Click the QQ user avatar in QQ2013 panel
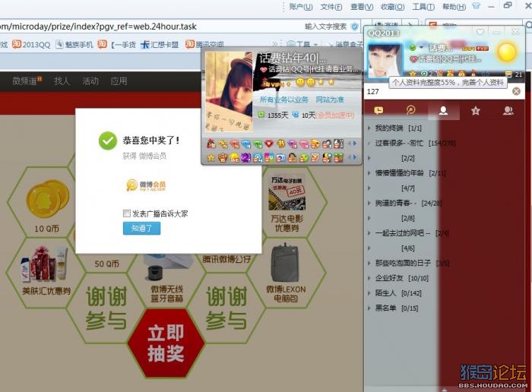 pos(384,61)
